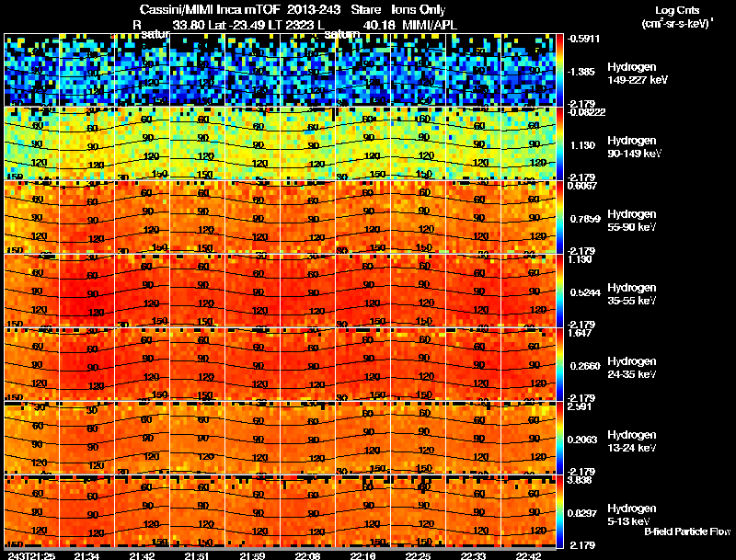Select the 21:34 panel in 35-55 keV row
736x560 pixels.
point(86,291)
